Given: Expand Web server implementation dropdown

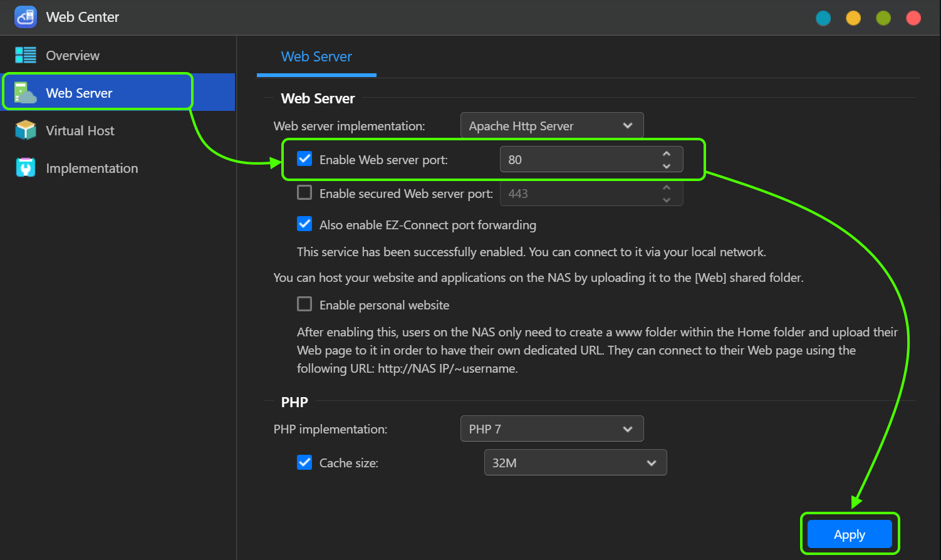Looking at the screenshot, I should click(x=552, y=125).
